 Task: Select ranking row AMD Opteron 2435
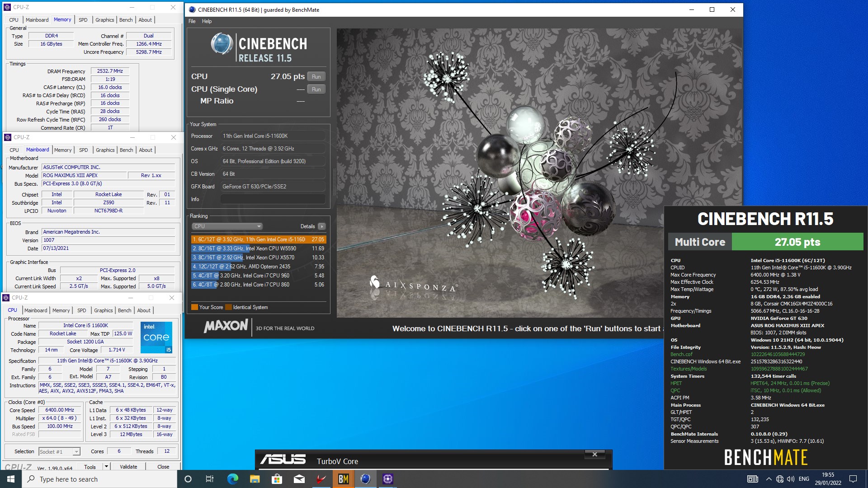pyautogui.click(x=259, y=267)
